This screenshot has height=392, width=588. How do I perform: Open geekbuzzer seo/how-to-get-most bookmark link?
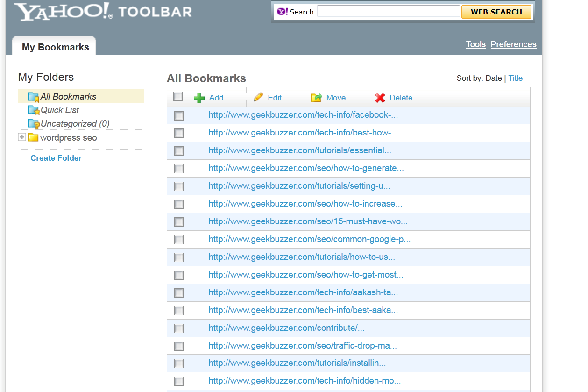click(x=306, y=275)
